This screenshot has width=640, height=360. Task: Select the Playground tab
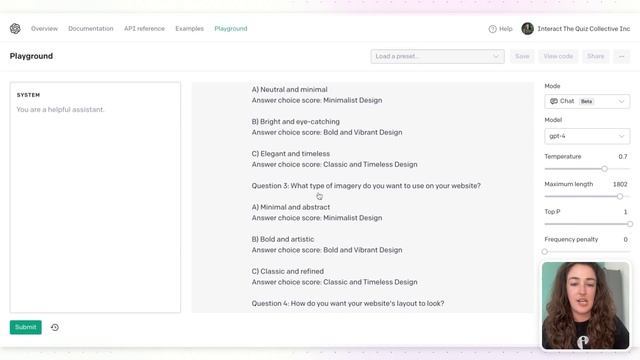(231, 29)
